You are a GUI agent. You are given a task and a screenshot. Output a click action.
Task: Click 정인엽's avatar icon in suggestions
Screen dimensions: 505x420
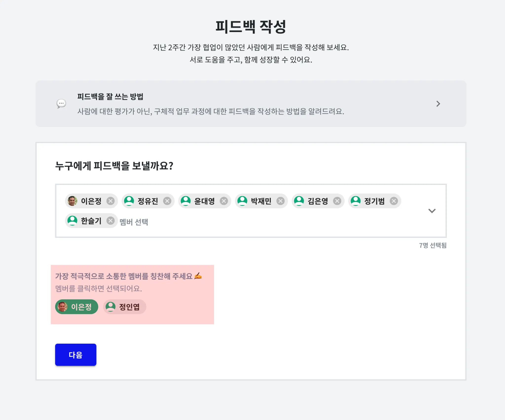pos(110,307)
